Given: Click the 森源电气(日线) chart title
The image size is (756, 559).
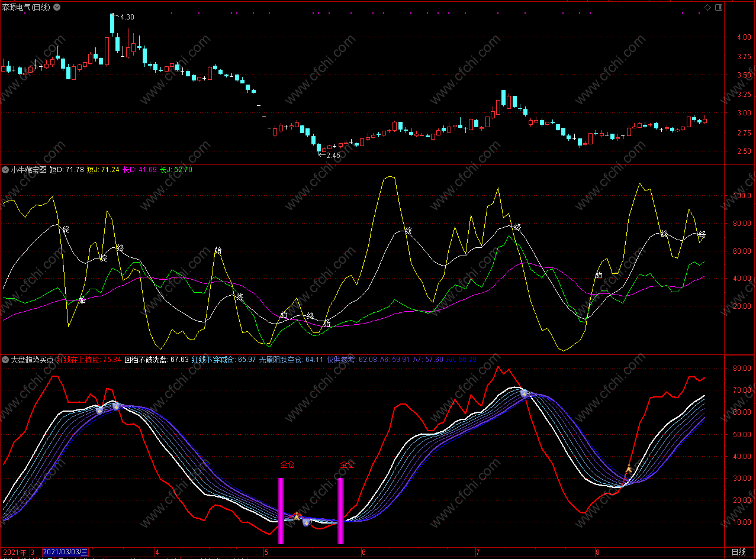Looking at the screenshot, I should coord(27,7).
